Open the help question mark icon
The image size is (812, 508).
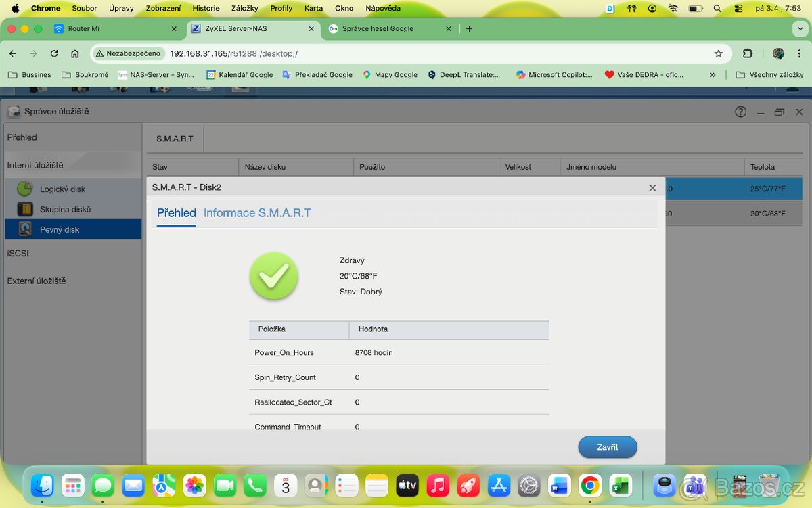[741, 112]
